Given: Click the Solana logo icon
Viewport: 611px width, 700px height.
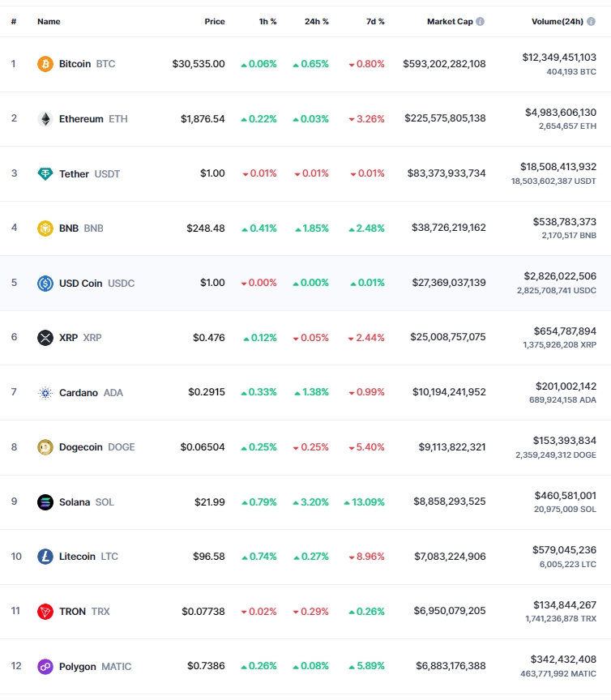Looking at the screenshot, I should click(45, 502).
